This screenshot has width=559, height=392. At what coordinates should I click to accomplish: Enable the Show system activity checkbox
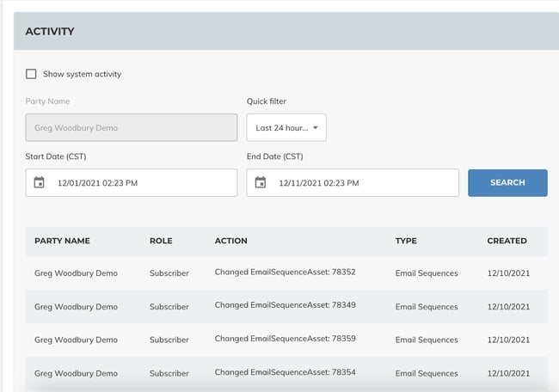(x=31, y=74)
